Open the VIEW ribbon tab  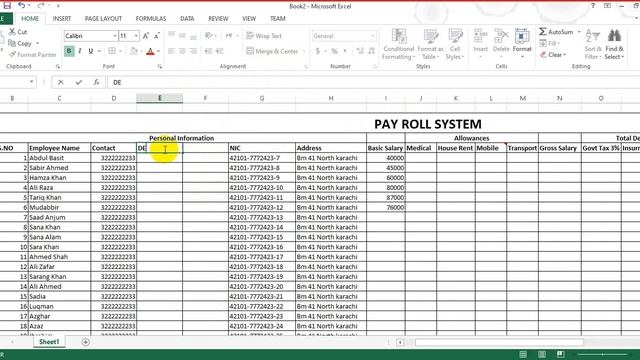[x=249, y=19]
